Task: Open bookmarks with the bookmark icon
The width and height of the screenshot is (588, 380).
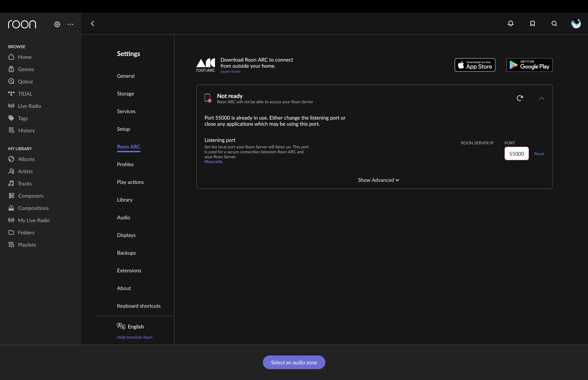Action: pos(532,23)
